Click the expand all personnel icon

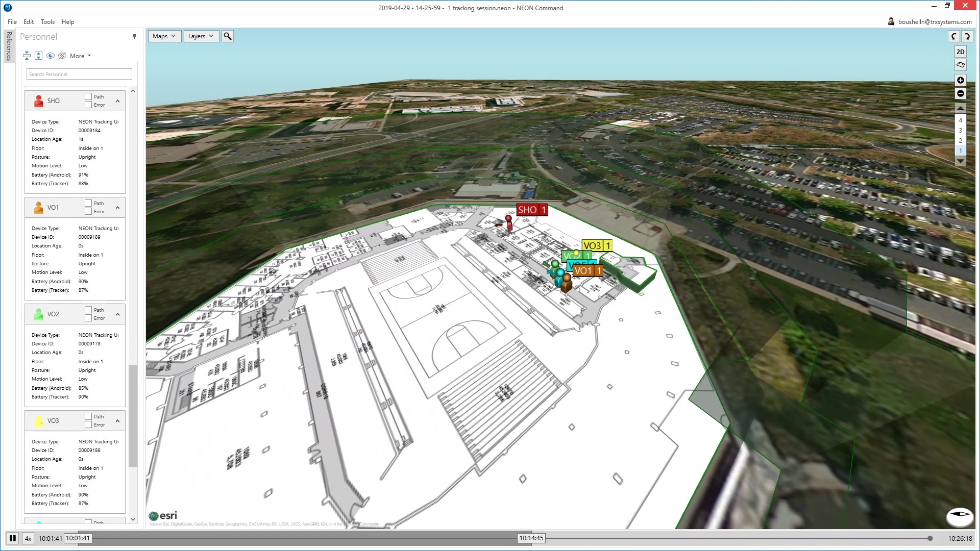point(38,56)
